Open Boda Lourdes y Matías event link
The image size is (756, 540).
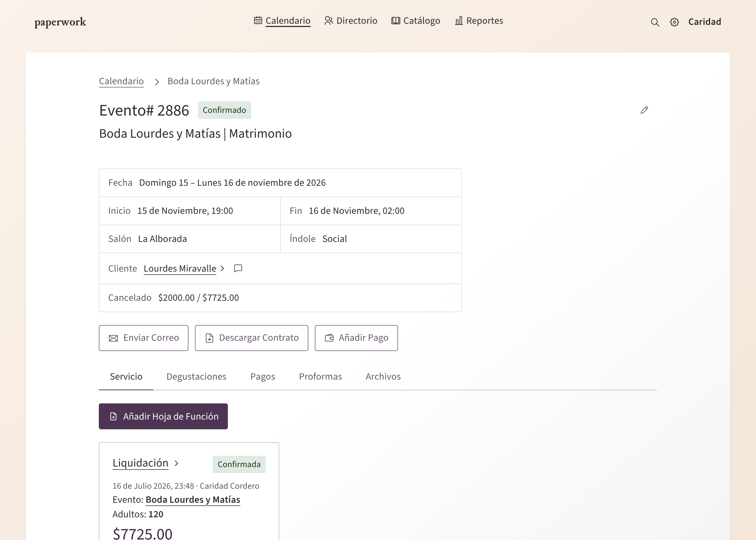tap(193, 500)
